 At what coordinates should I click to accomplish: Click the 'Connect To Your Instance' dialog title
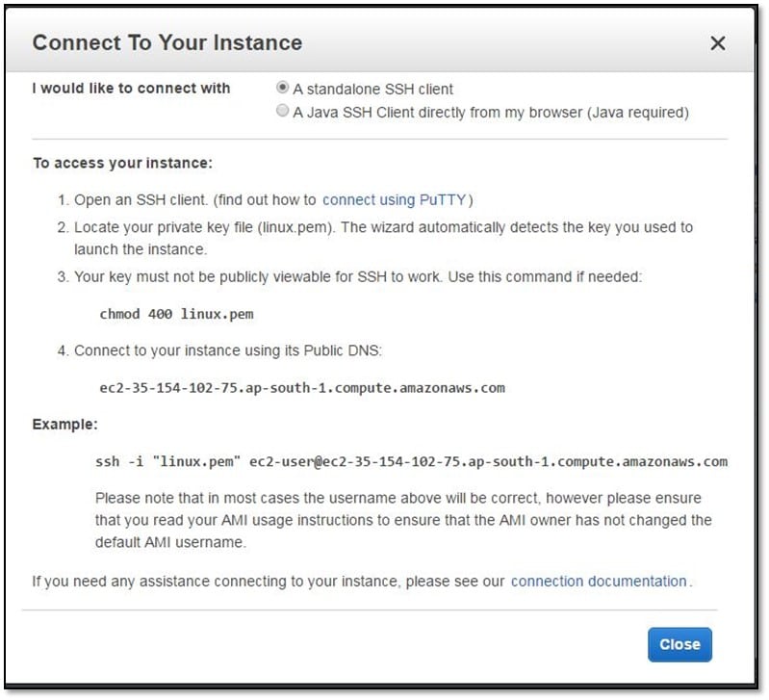click(x=167, y=43)
